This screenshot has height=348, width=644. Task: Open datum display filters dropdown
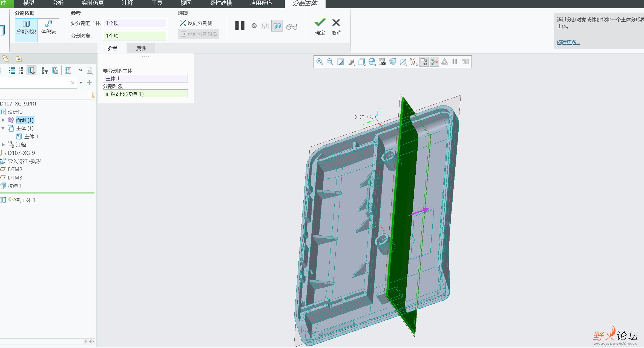[413, 62]
